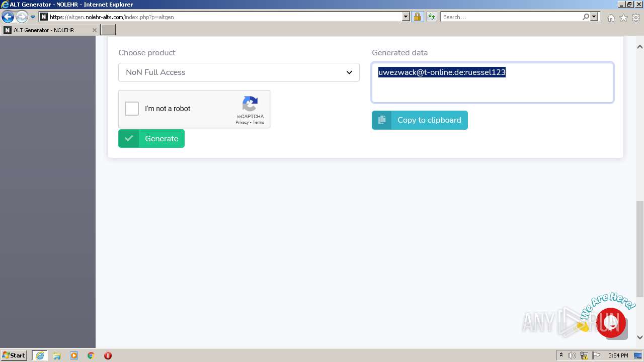Image resolution: width=644 pixels, height=362 pixels.
Task: Click the reCAPTCHA logo
Action: click(x=250, y=104)
